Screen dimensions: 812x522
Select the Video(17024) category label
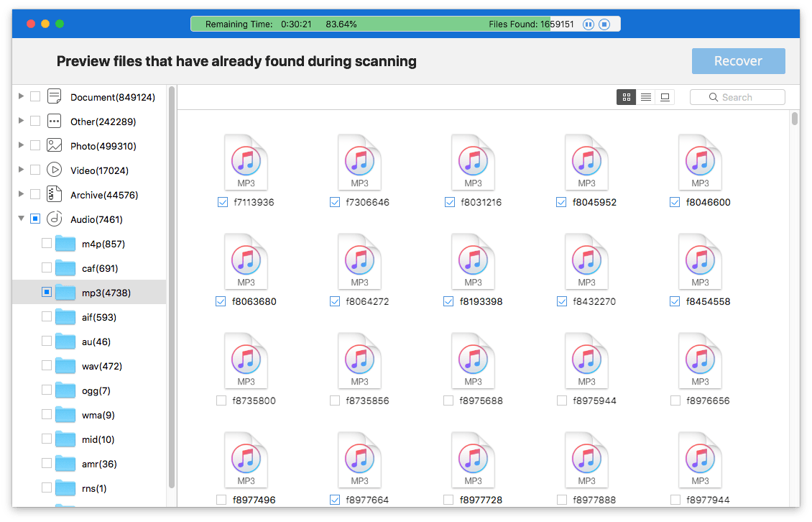[x=99, y=170]
